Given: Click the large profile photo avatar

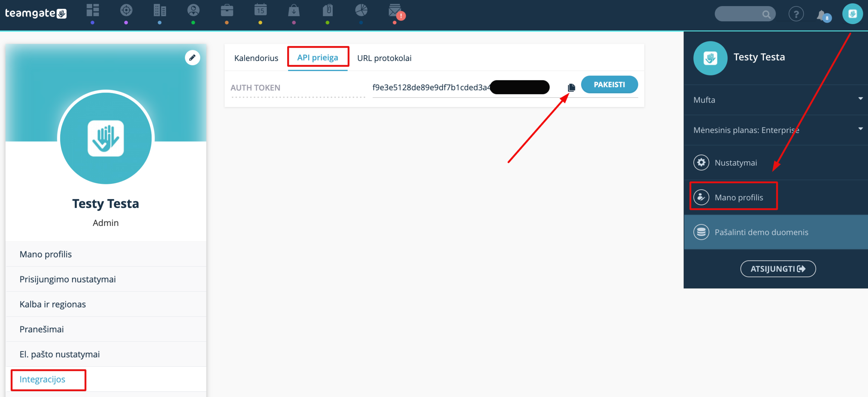Looking at the screenshot, I should (x=106, y=138).
